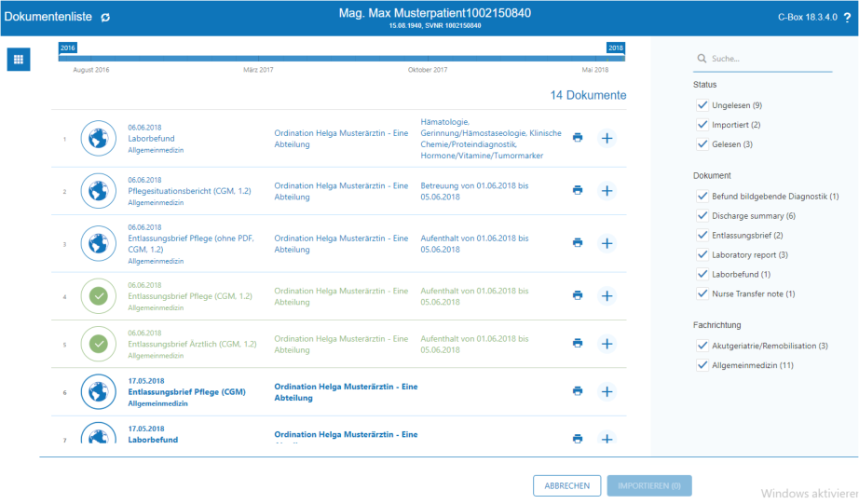Click 'Betreuung von 01.06.2018 bis 05.06.2018' text
The width and height of the screenshot is (859, 504).
pos(474,191)
